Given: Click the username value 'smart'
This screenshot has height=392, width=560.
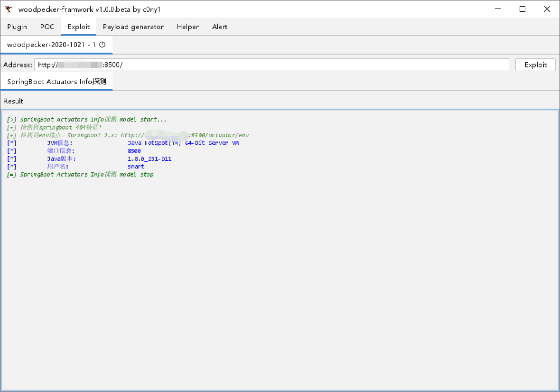Looking at the screenshot, I should pyautogui.click(x=136, y=167).
